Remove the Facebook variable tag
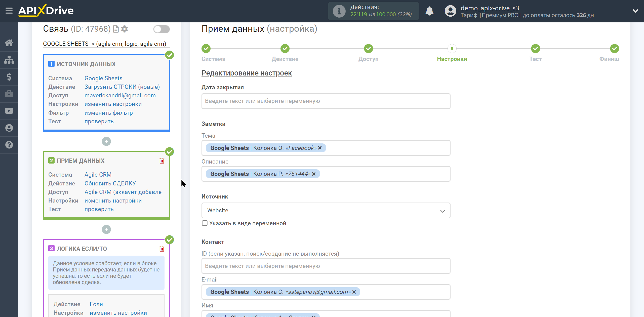The height and width of the screenshot is (317, 644). (320, 148)
